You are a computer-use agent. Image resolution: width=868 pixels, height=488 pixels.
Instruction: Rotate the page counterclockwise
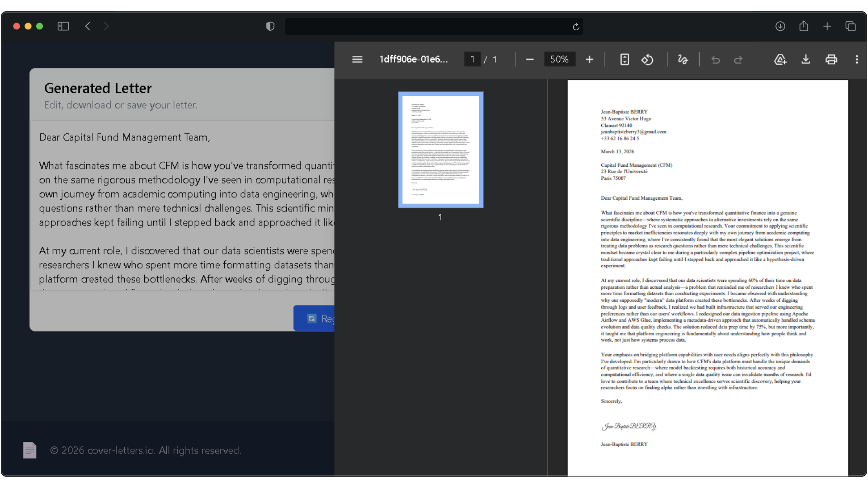pos(647,59)
